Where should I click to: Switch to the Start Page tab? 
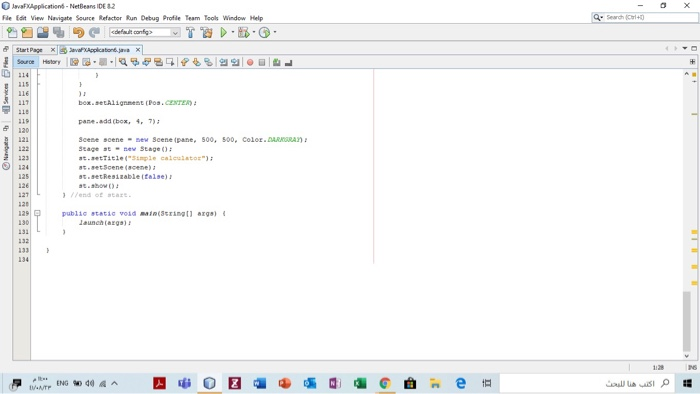coord(29,50)
